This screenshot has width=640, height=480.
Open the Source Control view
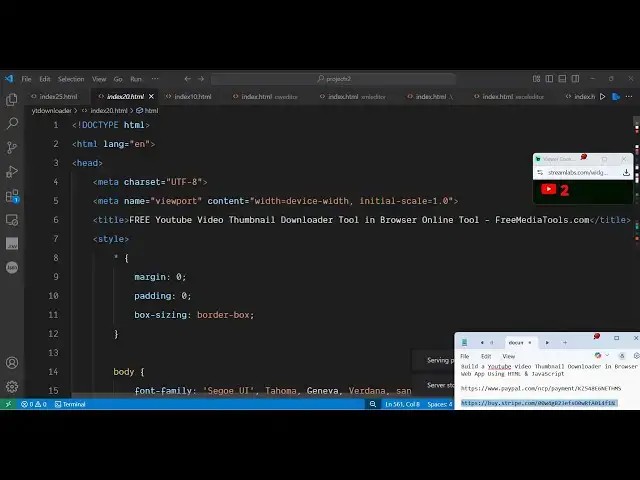(12, 147)
